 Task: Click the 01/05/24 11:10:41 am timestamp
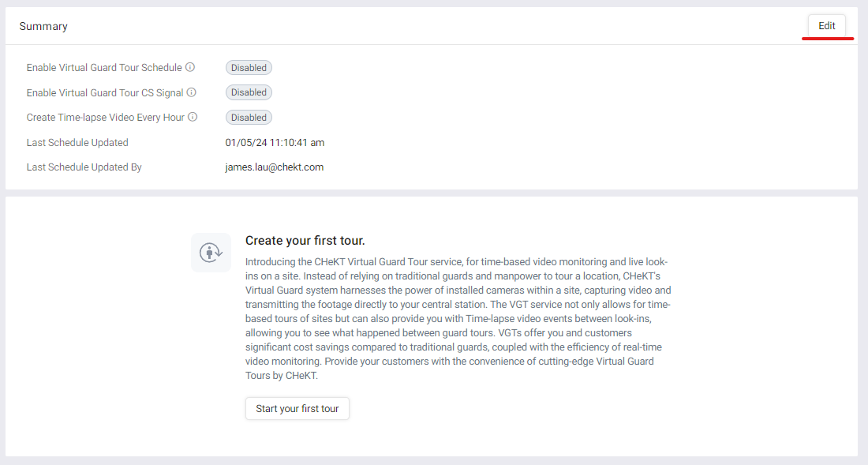[x=275, y=142]
